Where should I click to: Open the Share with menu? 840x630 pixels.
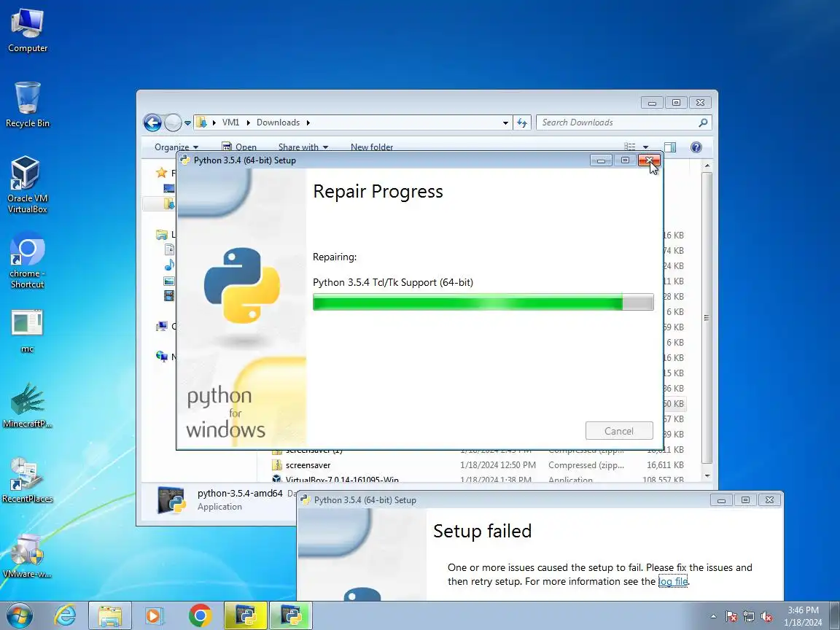(303, 147)
